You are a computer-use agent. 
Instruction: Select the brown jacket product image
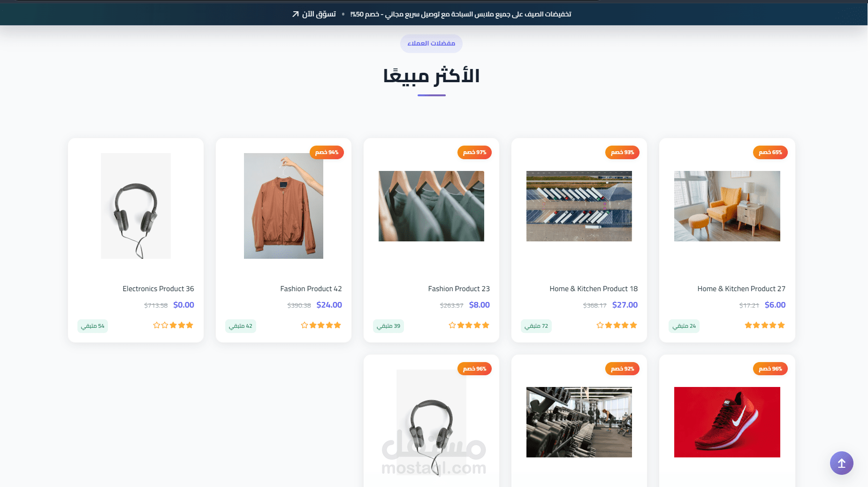pos(283,206)
